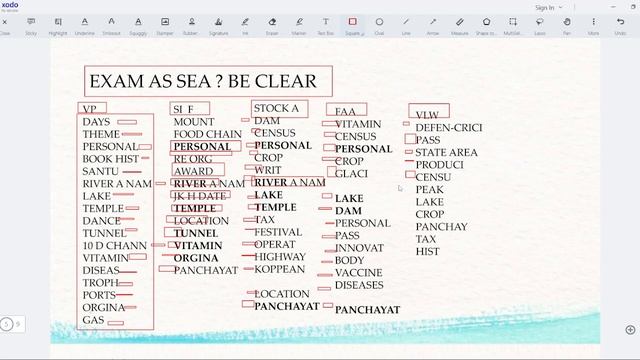Click the word 'PRODUCI'
The width and height of the screenshot is (640, 360).
pos(439,164)
